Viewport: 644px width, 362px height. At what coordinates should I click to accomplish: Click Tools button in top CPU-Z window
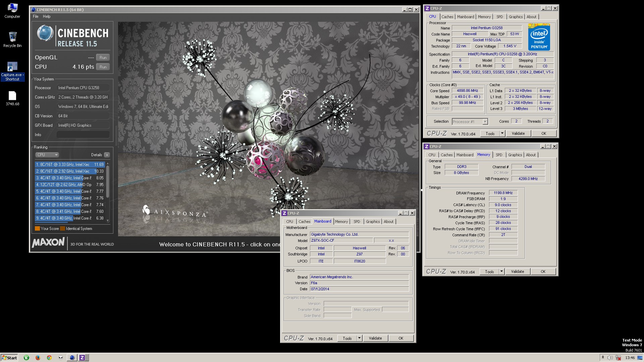(x=490, y=133)
